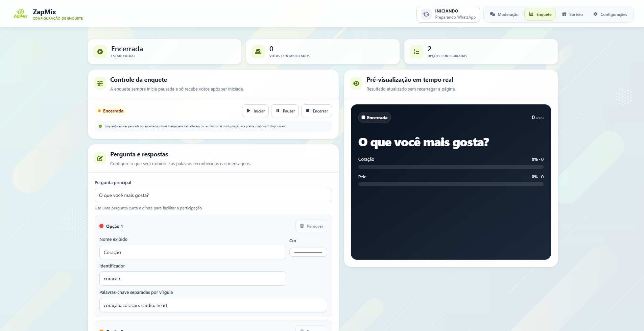Image resolution: width=644 pixels, height=331 pixels.
Task: Click the orange Encerrada status badge
Action: point(111,111)
